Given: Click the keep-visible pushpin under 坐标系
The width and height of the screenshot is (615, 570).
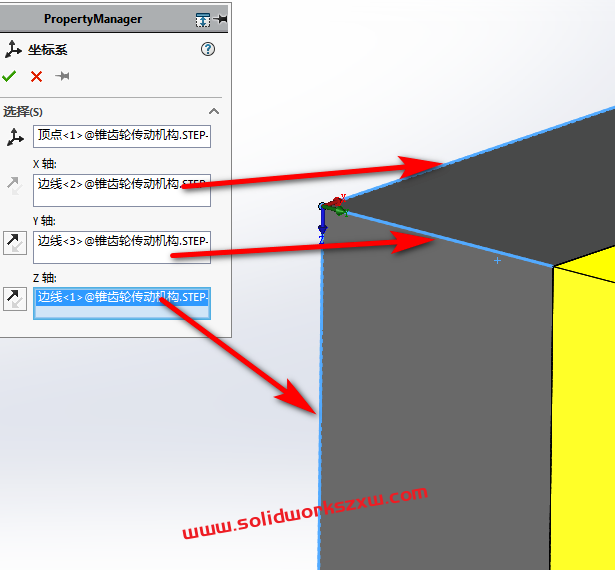Looking at the screenshot, I should (x=63, y=76).
